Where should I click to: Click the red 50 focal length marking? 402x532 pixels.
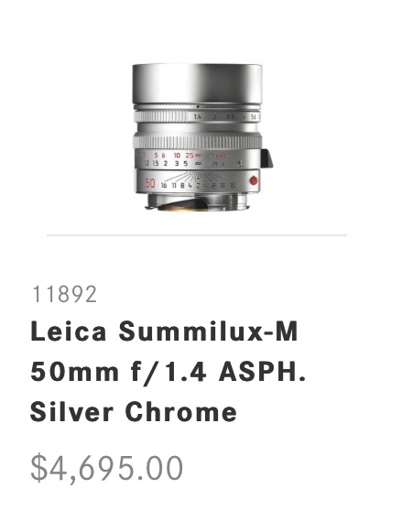point(150,183)
